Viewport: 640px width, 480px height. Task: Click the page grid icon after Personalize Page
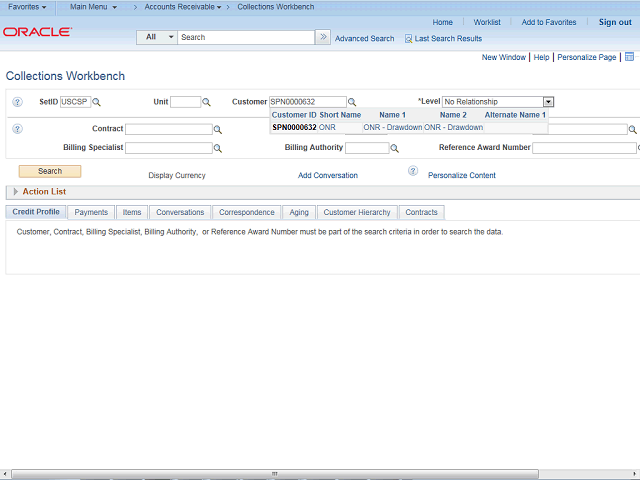click(x=629, y=57)
